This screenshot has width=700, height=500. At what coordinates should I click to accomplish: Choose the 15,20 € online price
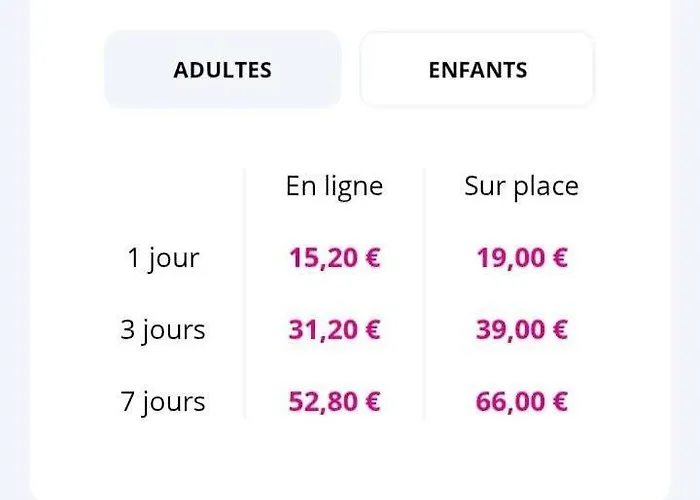334,258
